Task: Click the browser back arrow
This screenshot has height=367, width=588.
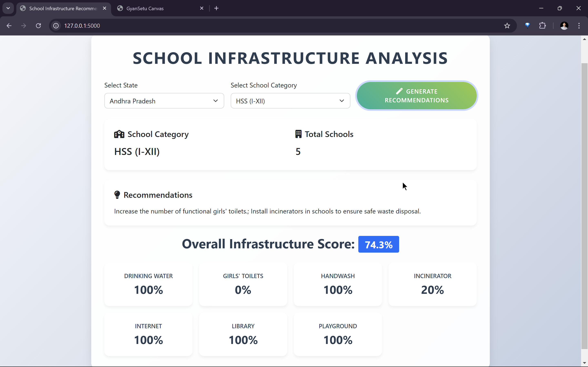Action: click(9, 26)
